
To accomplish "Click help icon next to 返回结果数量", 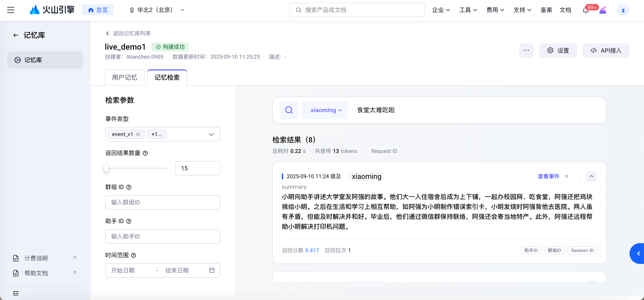I will tap(145, 153).
